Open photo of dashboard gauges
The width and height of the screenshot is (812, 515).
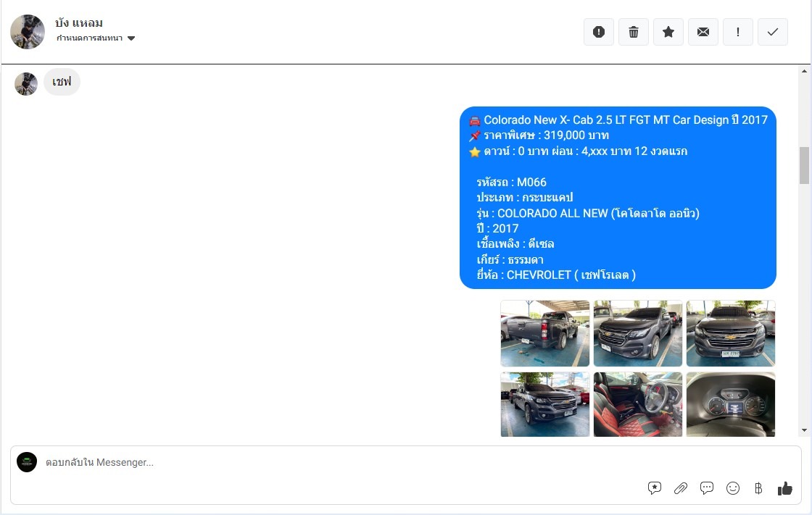(x=731, y=404)
